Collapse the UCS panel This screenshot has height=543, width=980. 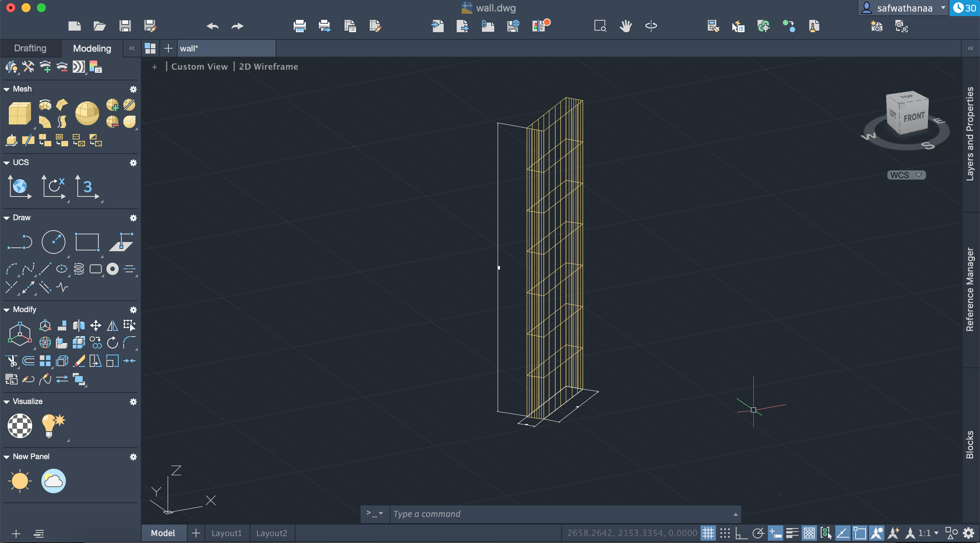[x=7, y=163]
